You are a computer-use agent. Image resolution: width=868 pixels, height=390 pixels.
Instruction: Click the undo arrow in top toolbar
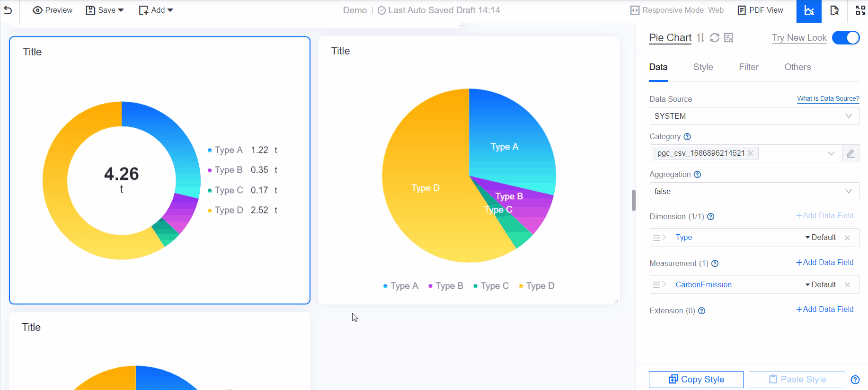click(8, 10)
